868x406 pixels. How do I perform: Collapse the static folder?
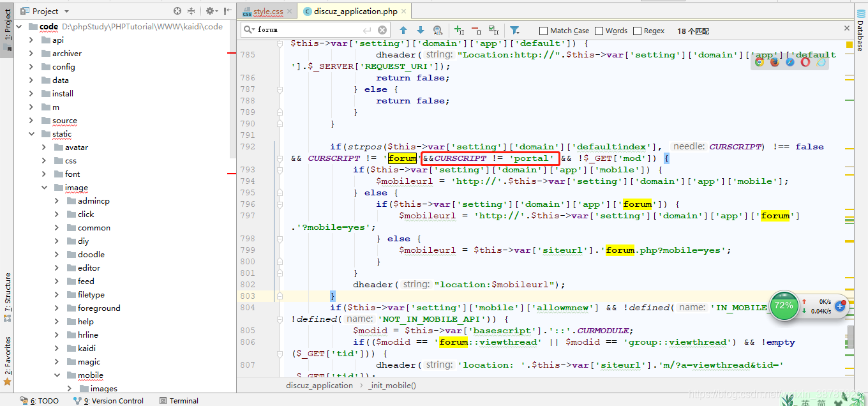(31, 134)
